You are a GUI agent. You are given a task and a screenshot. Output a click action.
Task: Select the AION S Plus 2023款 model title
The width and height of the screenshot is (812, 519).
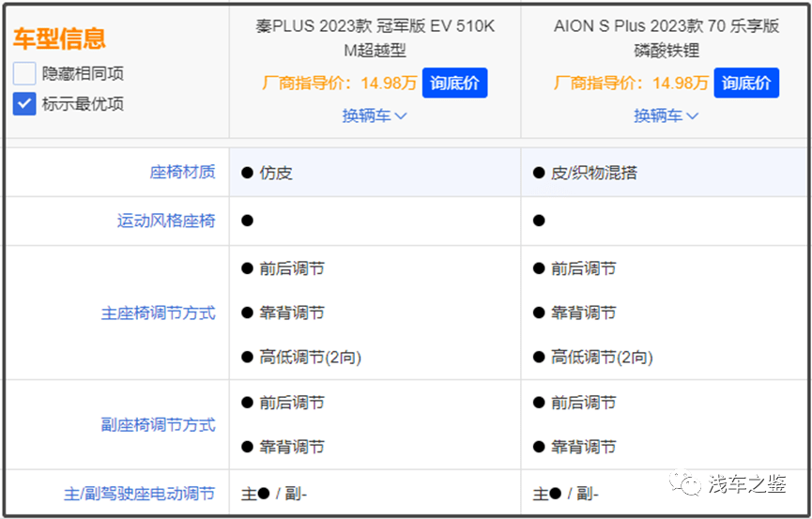pyautogui.click(x=666, y=38)
